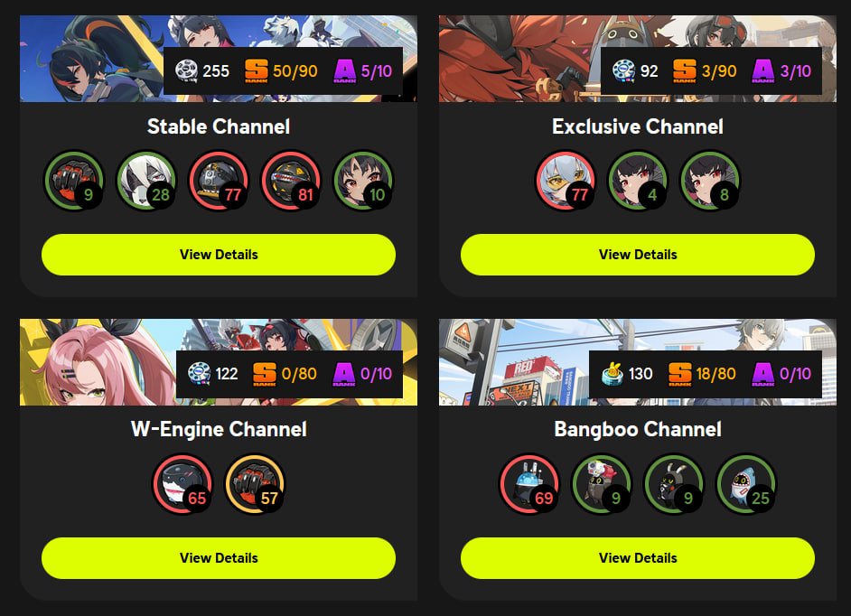View Details of the Exclusive Channel

[x=638, y=255]
